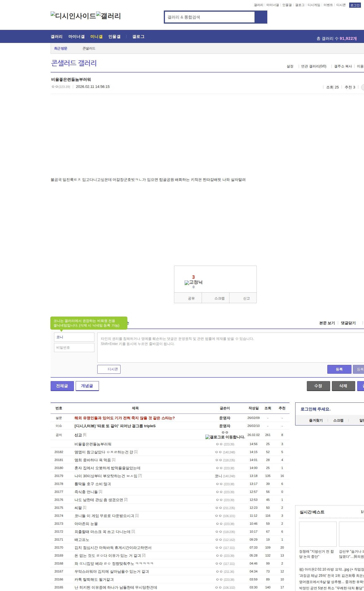Open post 앰앱이 참고살았다
This screenshot has height=591, width=364.
(104, 452)
